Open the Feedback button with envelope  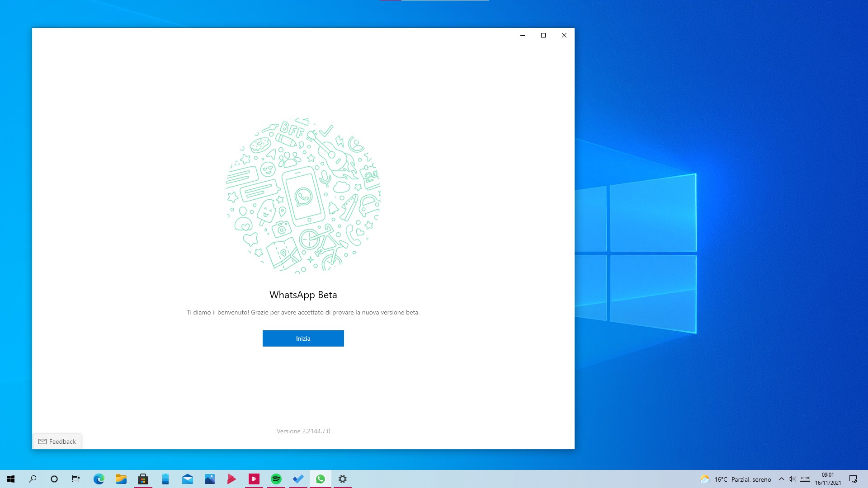point(57,441)
